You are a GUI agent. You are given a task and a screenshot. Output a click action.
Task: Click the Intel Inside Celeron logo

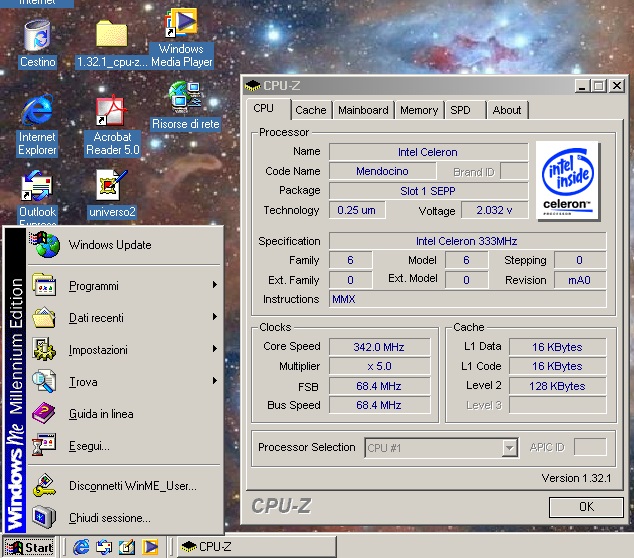pos(568,180)
